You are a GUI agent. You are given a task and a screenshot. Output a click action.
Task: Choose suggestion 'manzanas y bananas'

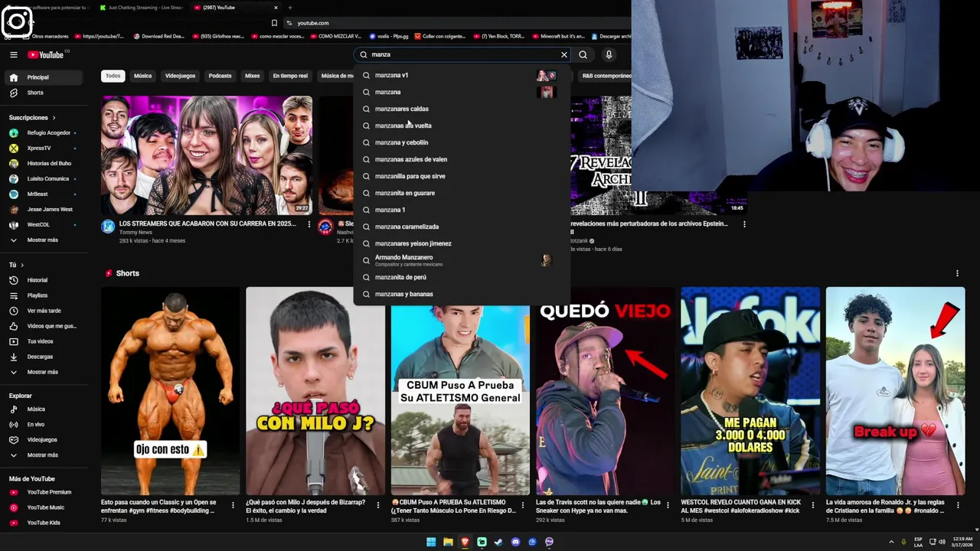[462, 294]
